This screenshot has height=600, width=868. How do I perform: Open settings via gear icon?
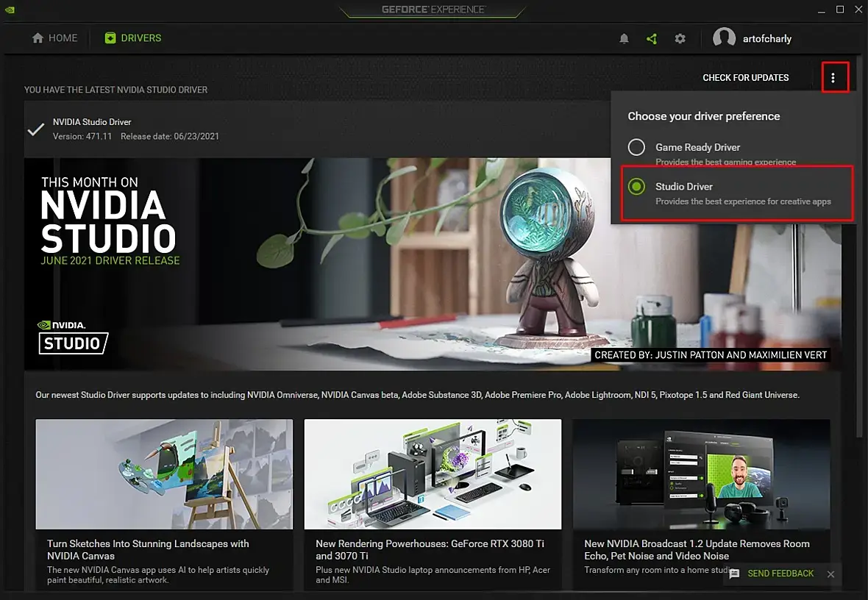[x=680, y=38]
